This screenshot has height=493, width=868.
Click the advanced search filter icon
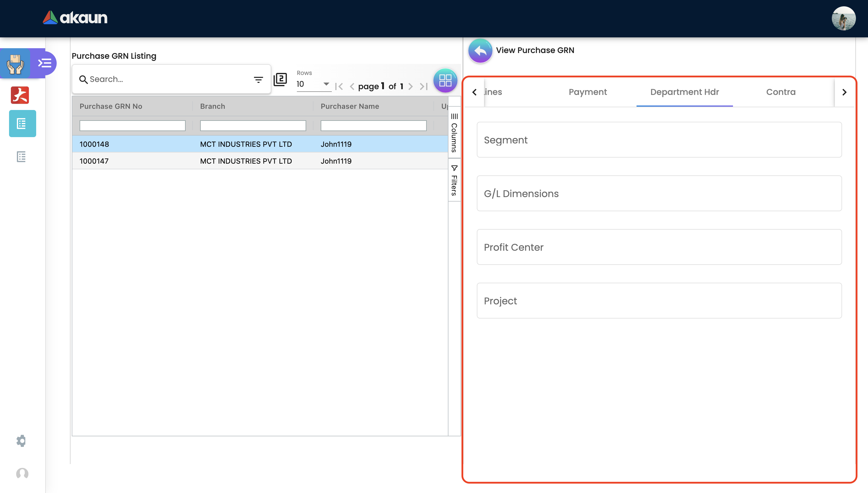tap(258, 80)
